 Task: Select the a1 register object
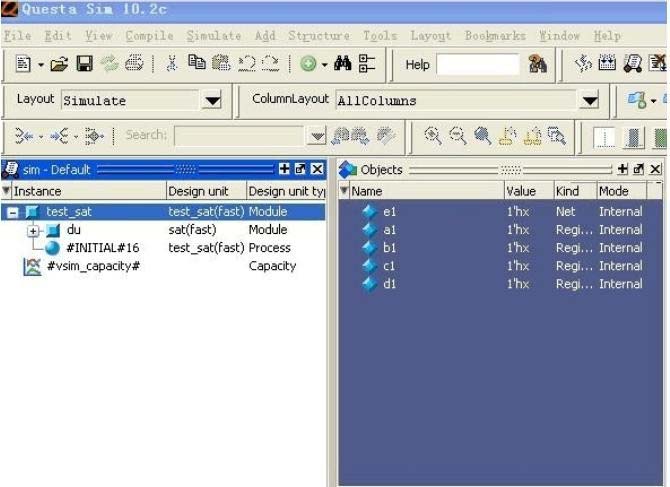point(500,230)
